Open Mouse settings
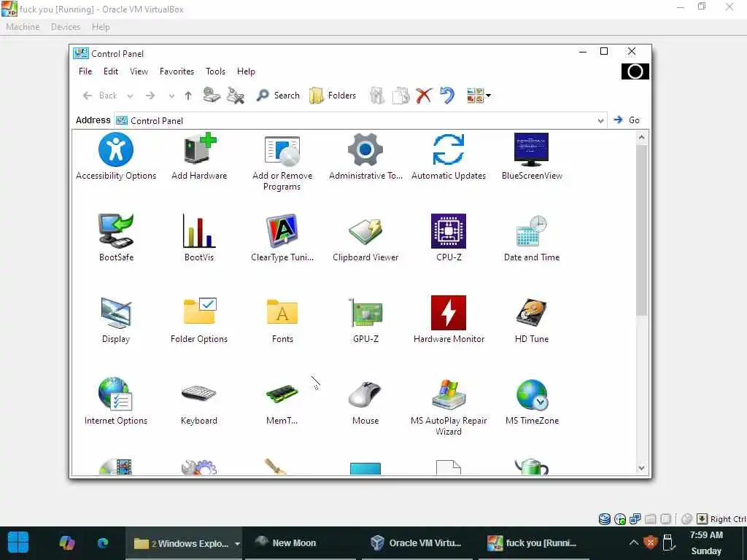747x560 pixels. click(365, 402)
